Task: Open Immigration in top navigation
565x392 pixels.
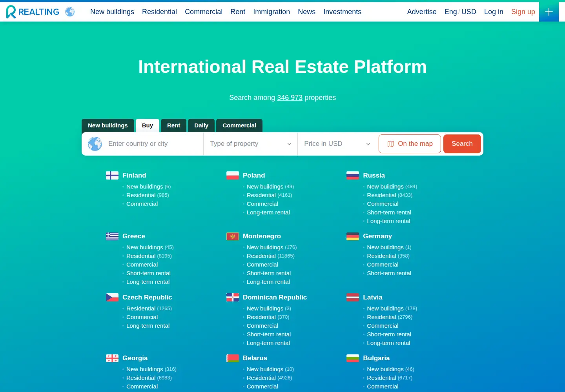Action: click(272, 12)
